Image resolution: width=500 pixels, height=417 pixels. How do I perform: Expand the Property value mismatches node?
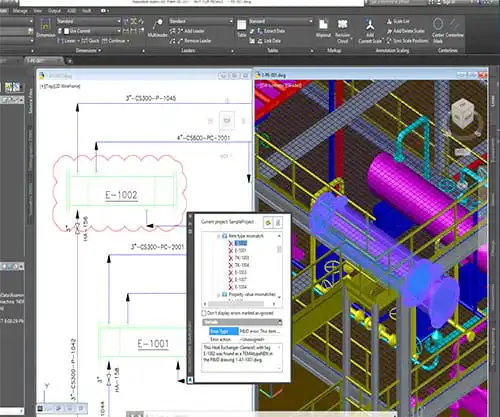click(x=219, y=295)
